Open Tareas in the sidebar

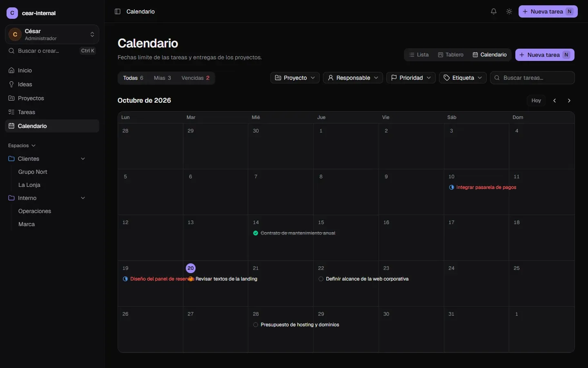click(52, 112)
